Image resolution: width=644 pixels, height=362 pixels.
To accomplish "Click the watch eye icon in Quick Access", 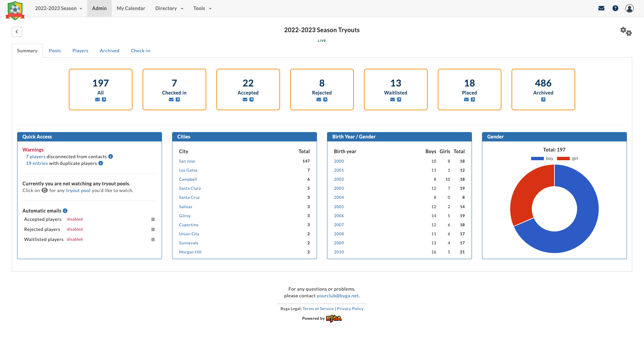I will (45, 190).
